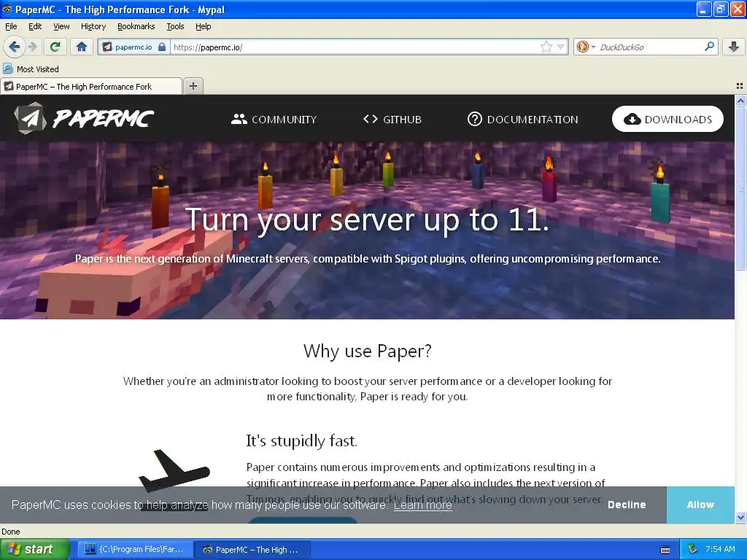Click the PaperMC paper plane logo
Screen dimensions: 747x560
pos(30,118)
